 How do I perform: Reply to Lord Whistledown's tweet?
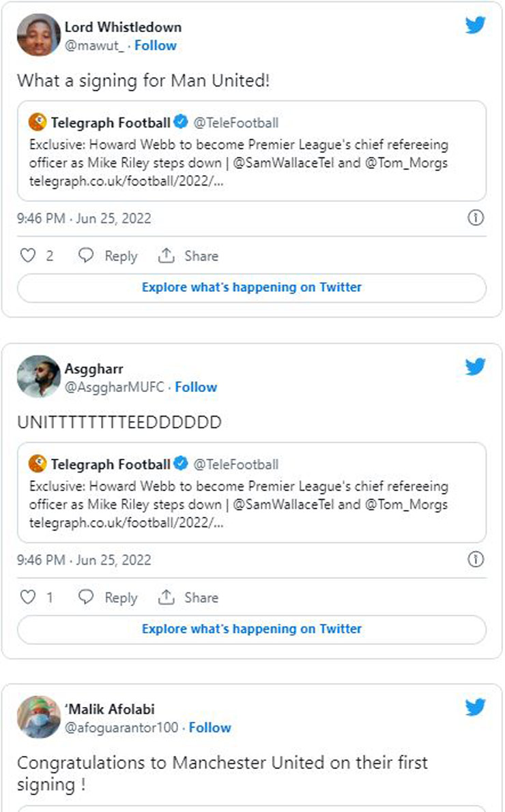click(x=108, y=256)
